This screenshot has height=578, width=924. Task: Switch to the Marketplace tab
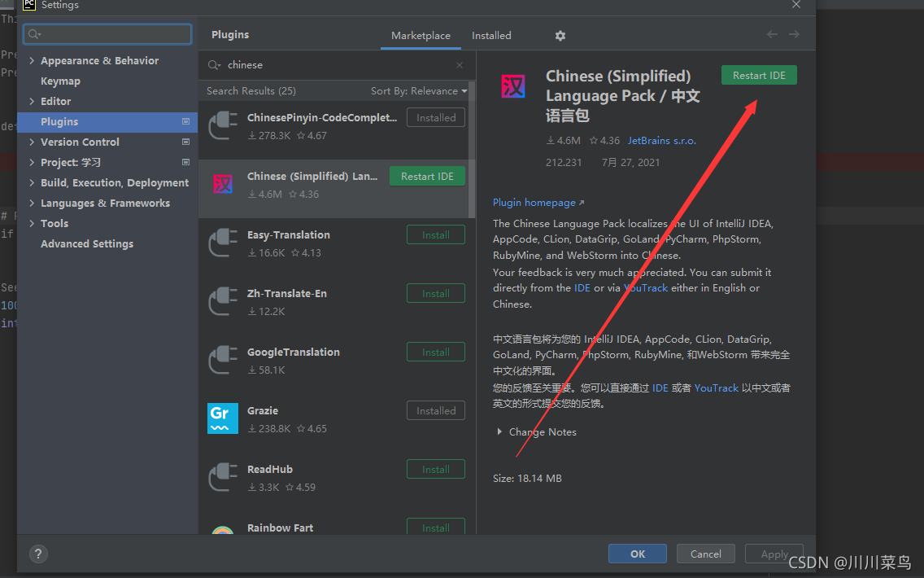[x=421, y=36]
